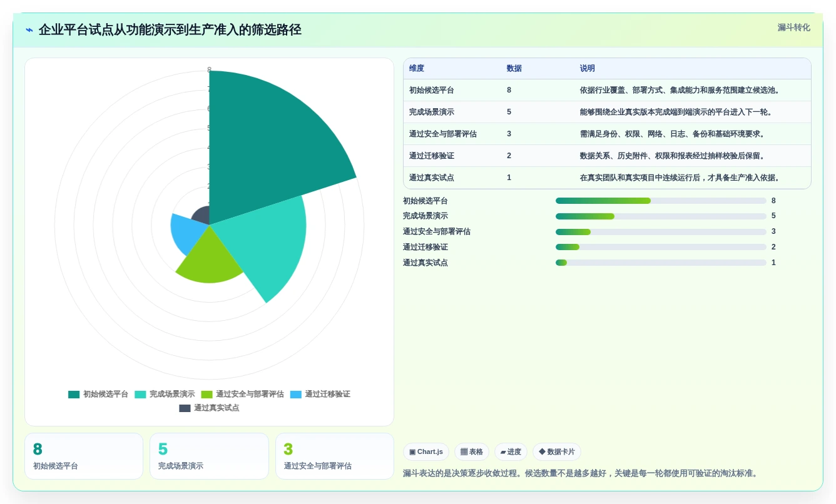The height and width of the screenshot is (504, 836).
Task: Click the page title about 企业平台试点
Action: 170,30
